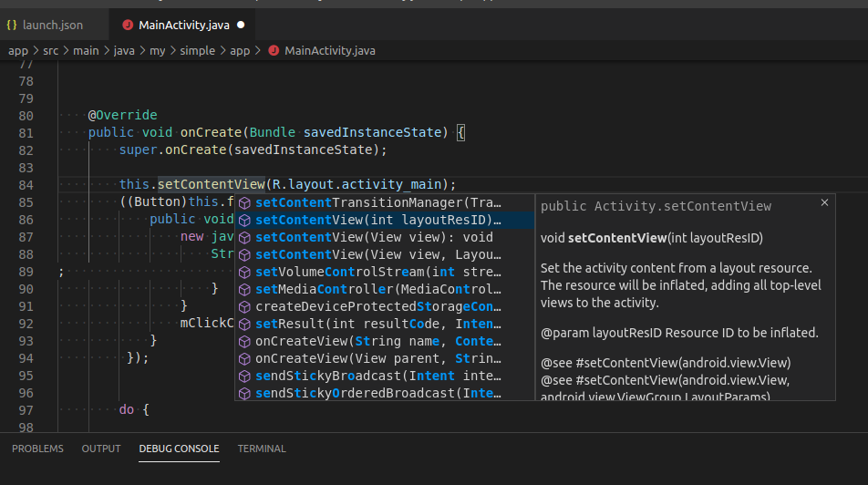Click the method icon beside setContentTransitionManager suggestion

click(x=244, y=202)
